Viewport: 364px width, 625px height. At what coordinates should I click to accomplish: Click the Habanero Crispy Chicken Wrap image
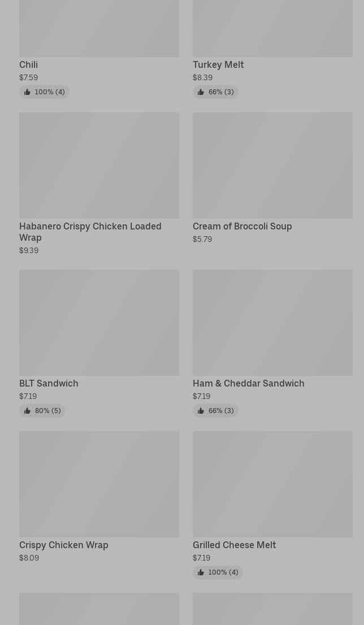[99, 165]
